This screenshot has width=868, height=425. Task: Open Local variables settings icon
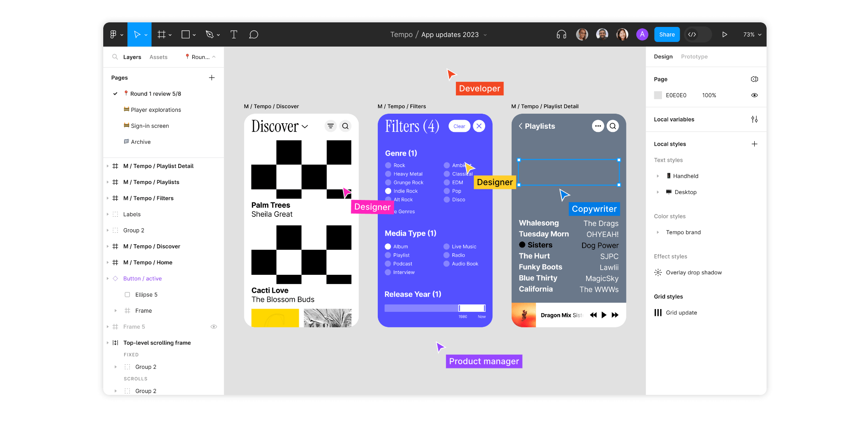click(754, 120)
